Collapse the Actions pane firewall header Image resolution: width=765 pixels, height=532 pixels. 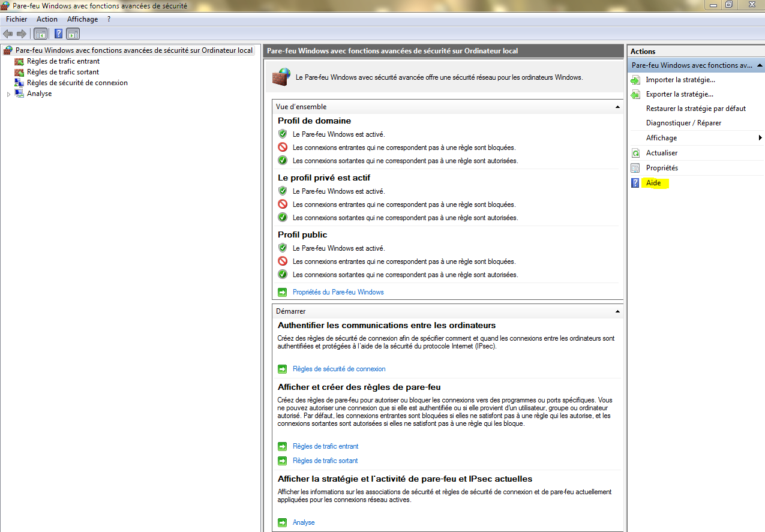(760, 65)
